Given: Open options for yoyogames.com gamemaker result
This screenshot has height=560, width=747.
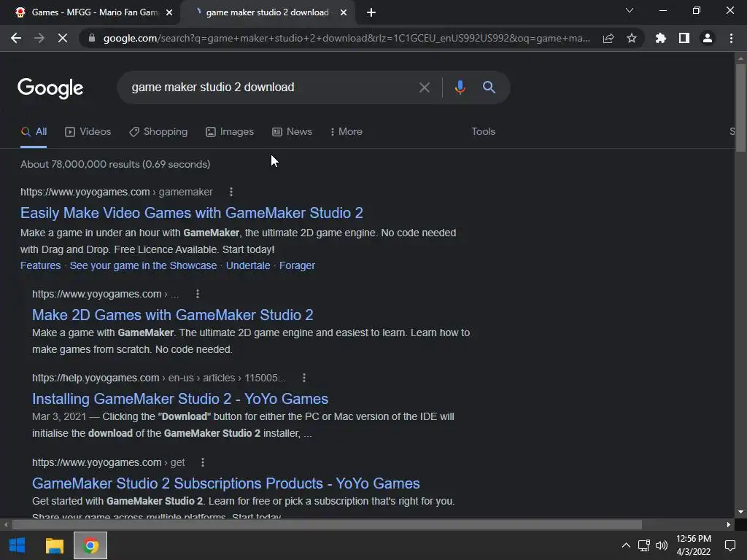Looking at the screenshot, I should click(x=231, y=192).
